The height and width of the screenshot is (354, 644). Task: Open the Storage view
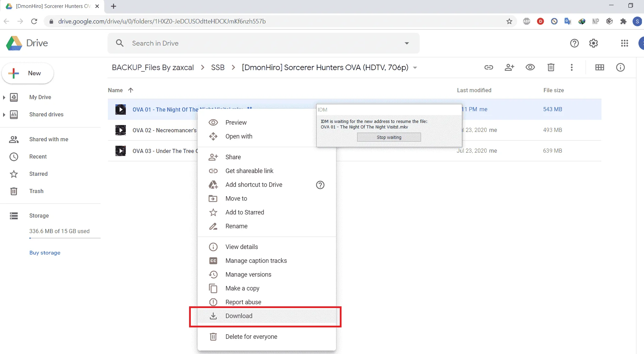(39, 216)
